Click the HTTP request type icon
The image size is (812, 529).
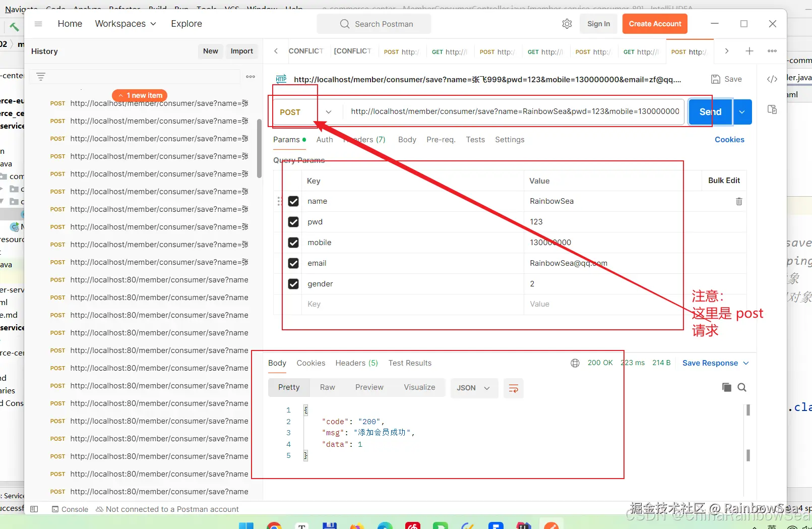click(281, 79)
